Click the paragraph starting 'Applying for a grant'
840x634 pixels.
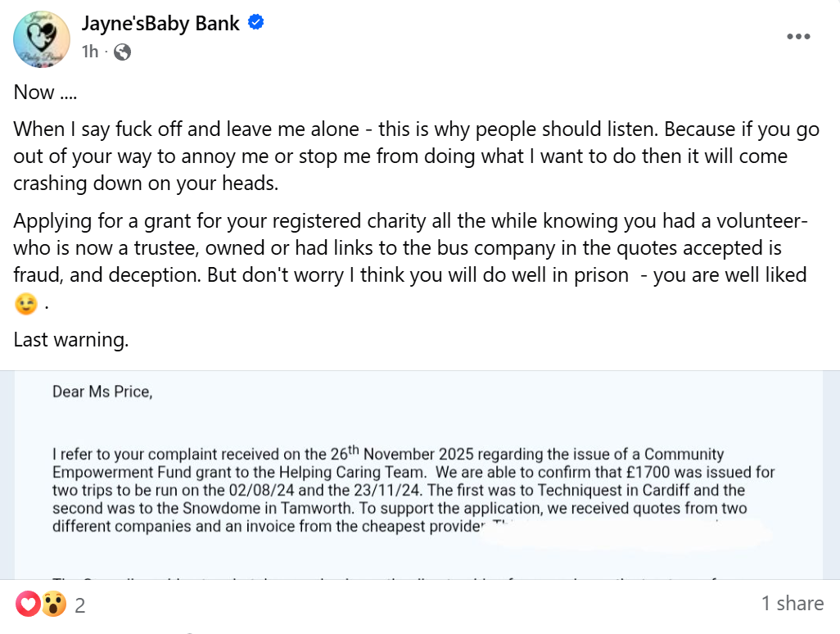(x=409, y=248)
